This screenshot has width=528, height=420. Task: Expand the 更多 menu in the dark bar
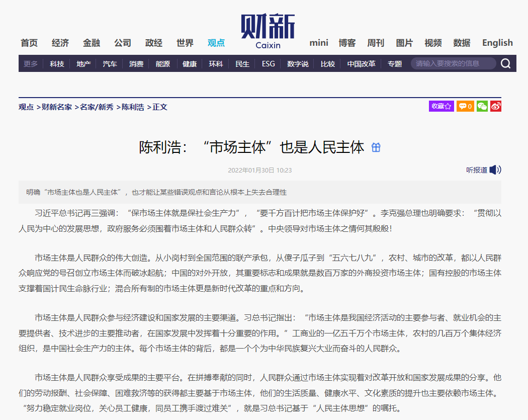31,64
